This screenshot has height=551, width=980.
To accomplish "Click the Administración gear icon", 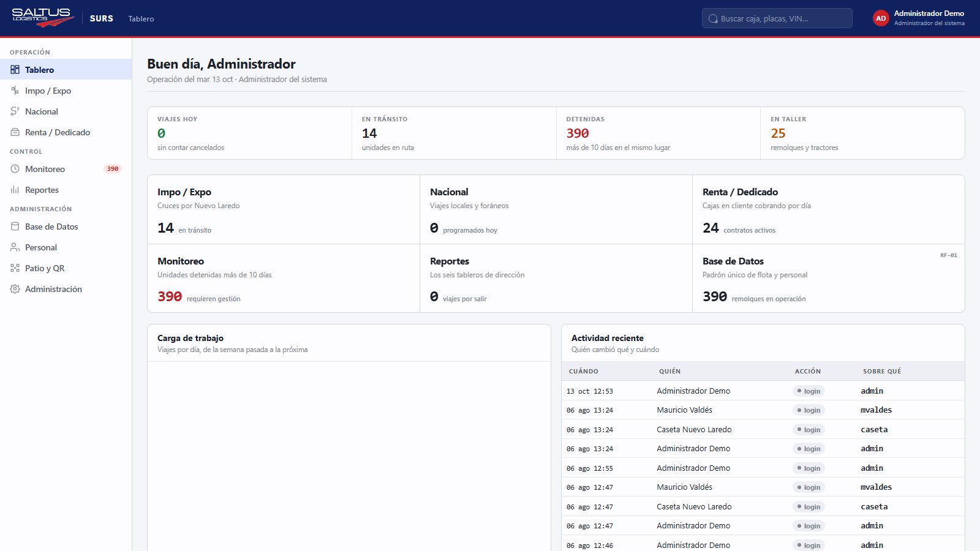I will 15,289.
